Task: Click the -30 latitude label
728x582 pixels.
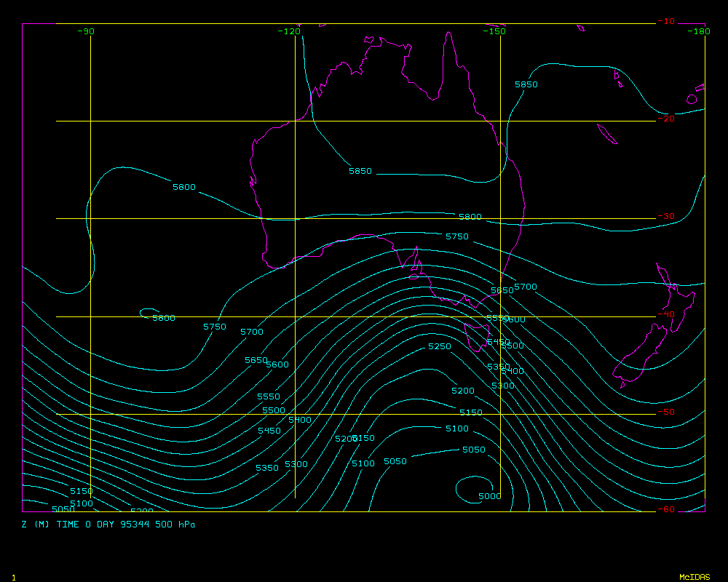Action: pyautogui.click(x=665, y=216)
